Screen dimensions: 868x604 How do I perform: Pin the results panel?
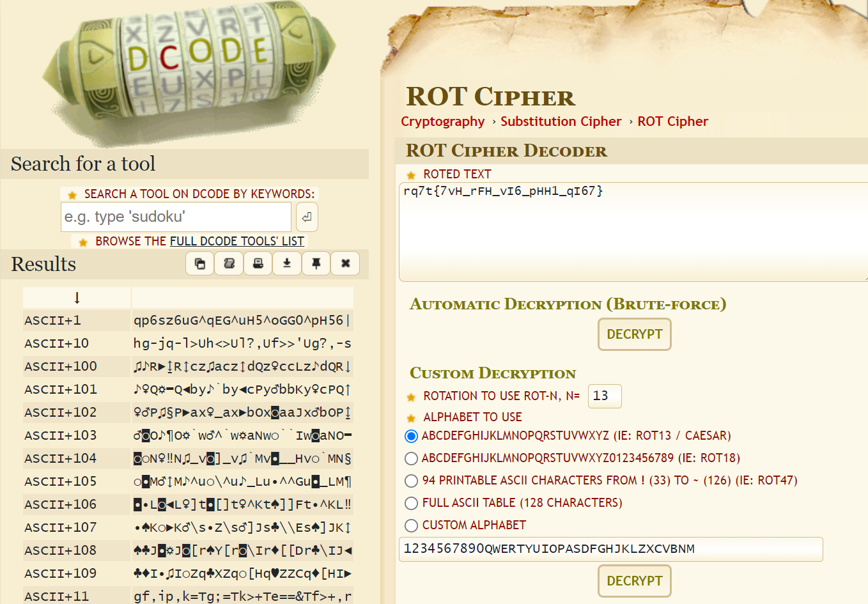(316, 263)
